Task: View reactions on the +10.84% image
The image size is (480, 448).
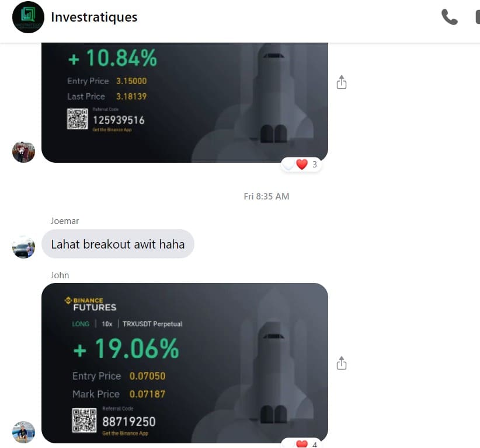Action: click(x=301, y=164)
